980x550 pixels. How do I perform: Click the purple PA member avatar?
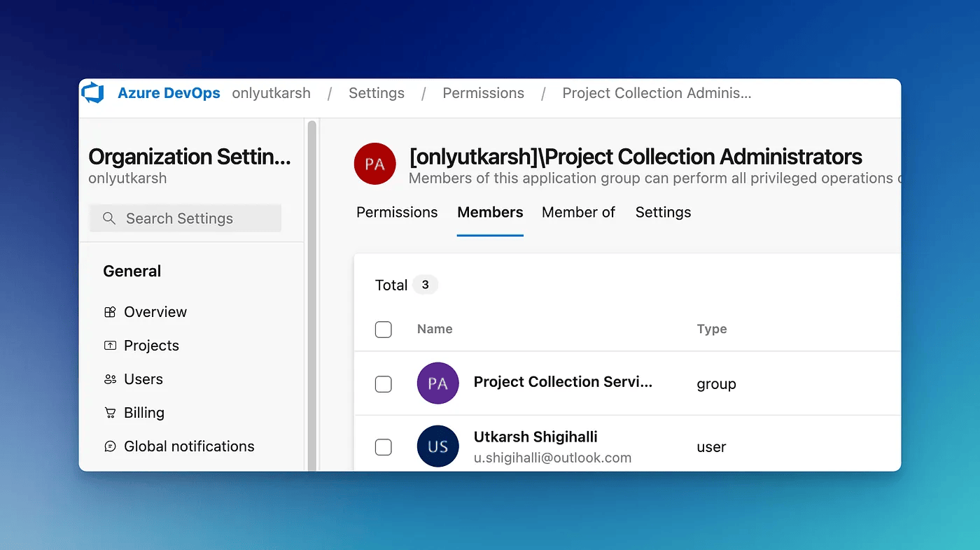(x=437, y=383)
